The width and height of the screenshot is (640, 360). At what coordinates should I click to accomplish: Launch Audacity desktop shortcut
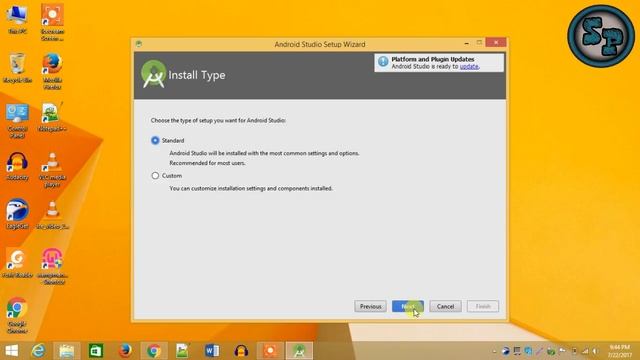[17, 166]
